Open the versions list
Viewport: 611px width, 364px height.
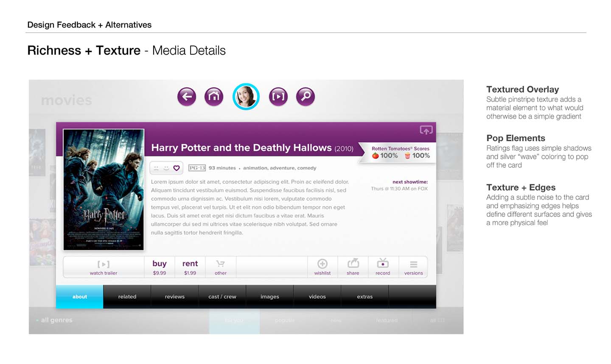pyautogui.click(x=413, y=267)
